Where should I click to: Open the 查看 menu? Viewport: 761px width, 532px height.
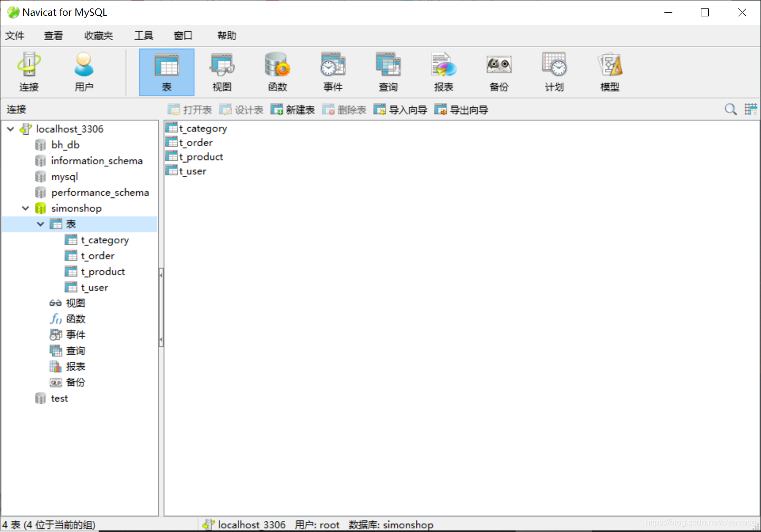[53, 35]
